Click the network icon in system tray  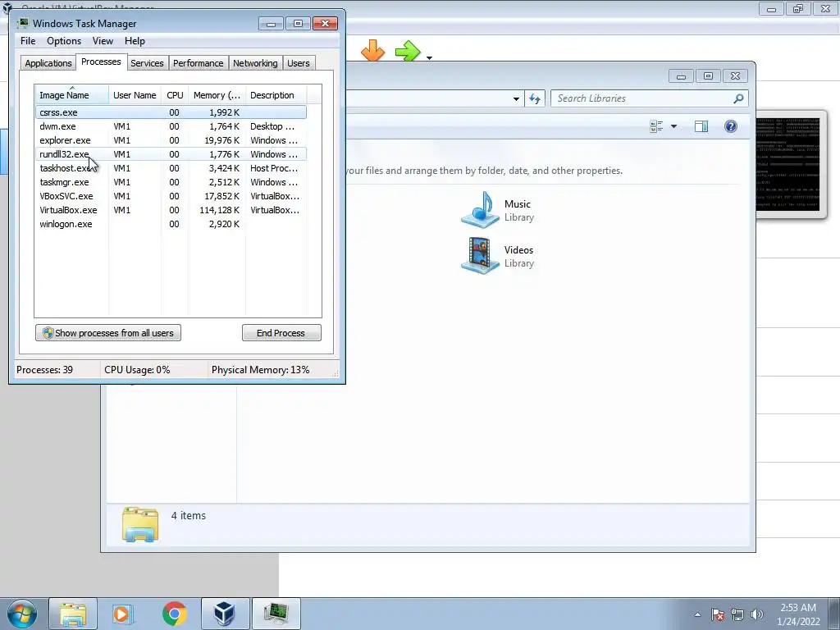click(x=737, y=614)
